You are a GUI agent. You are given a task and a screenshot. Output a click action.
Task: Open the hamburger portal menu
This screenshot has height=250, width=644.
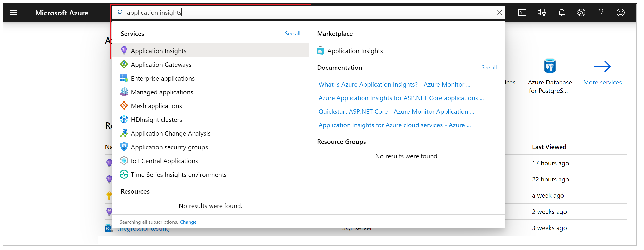pyautogui.click(x=14, y=13)
